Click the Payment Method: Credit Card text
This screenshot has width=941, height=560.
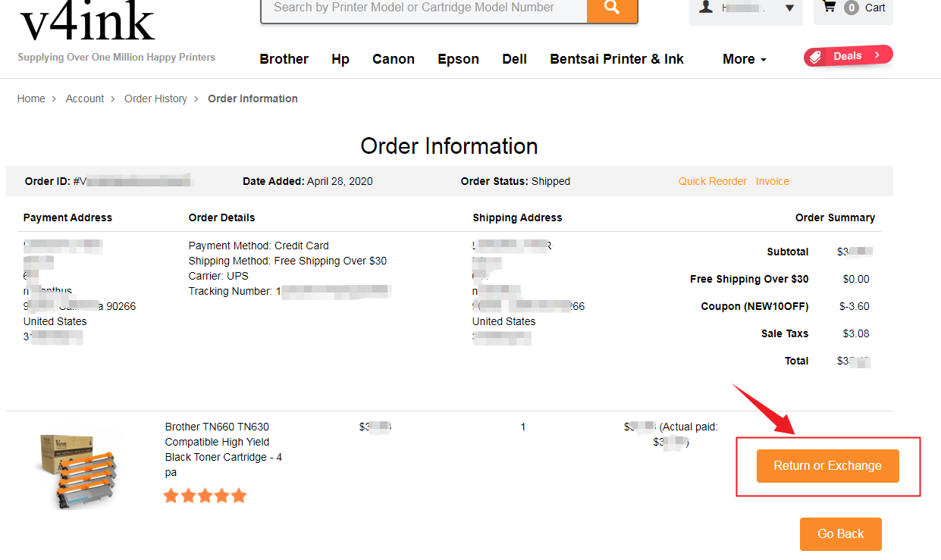259,246
